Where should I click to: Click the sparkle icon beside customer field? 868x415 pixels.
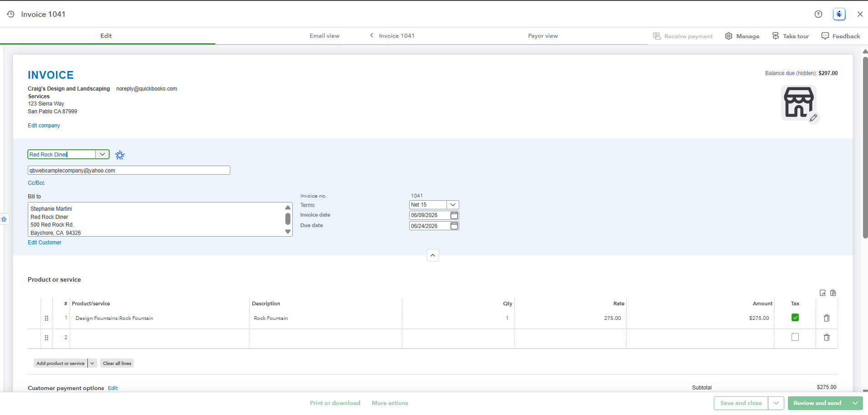tap(120, 155)
